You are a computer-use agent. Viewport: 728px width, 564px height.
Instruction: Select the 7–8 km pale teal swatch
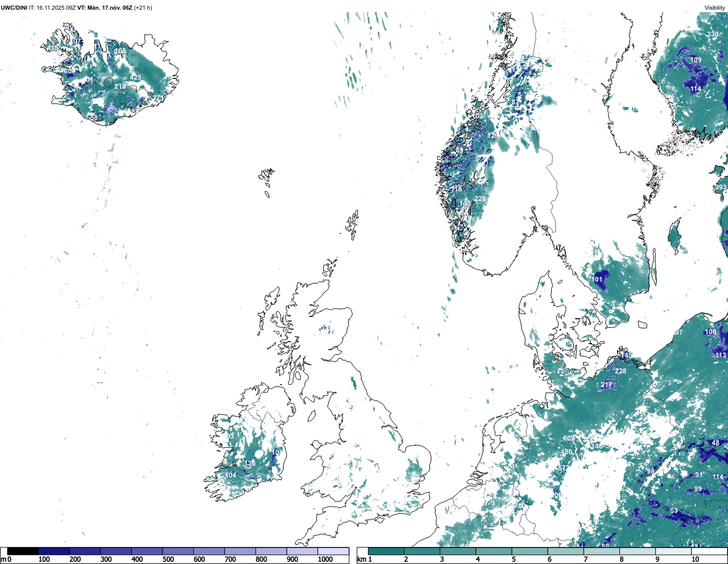(x=602, y=551)
